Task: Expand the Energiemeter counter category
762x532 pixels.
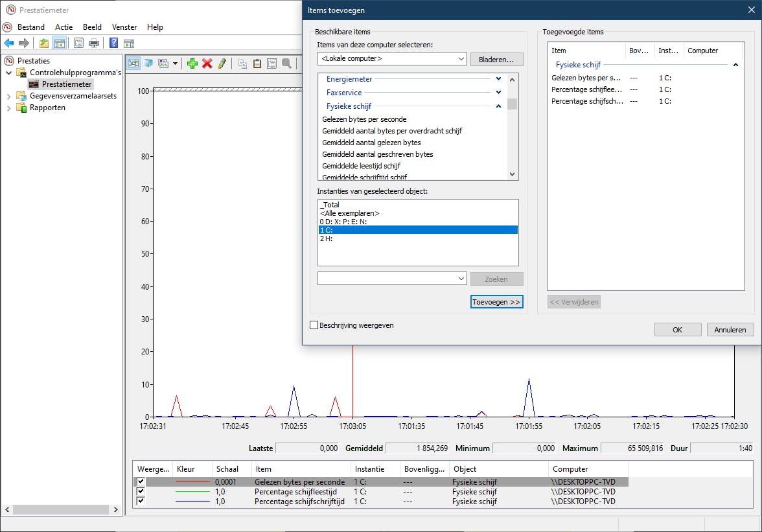Action: point(498,79)
